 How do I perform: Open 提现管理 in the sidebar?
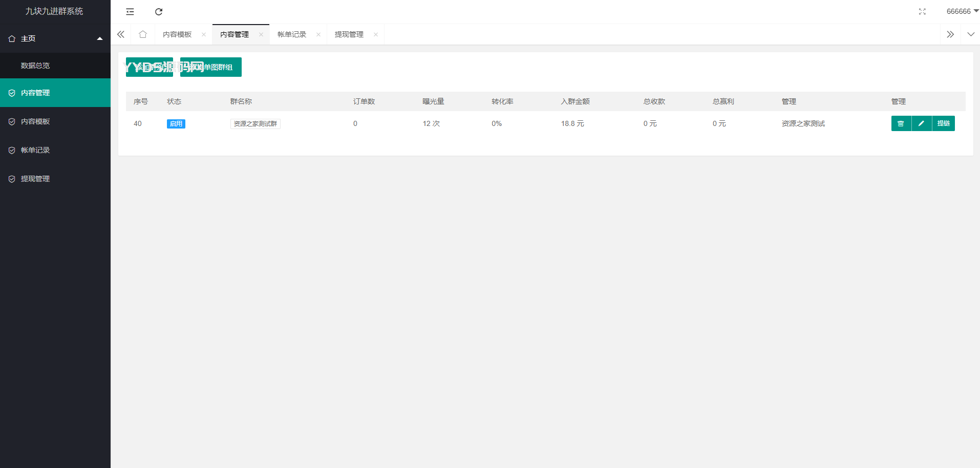click(x=35, y=179)
